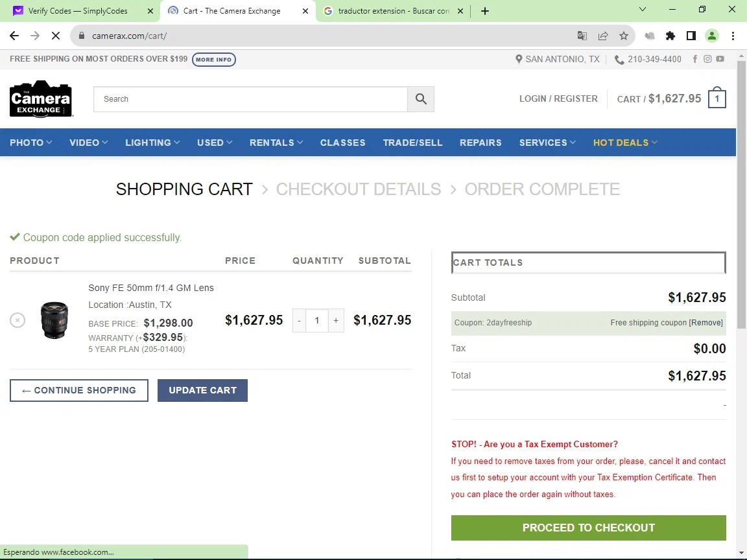Click the quantity input field
This screenshot has height=560, width=747.
(x=317, y=320)
